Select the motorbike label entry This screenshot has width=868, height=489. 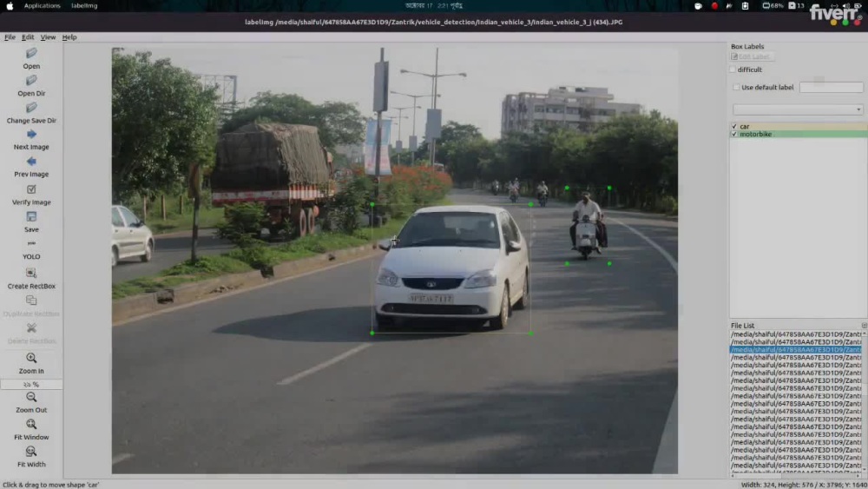coord(798,134)
